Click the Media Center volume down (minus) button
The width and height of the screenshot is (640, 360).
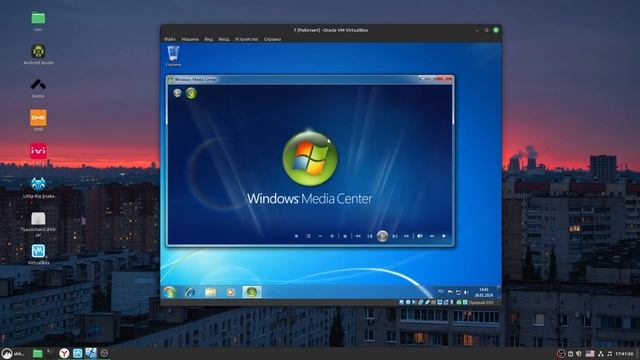click(432, 236)
